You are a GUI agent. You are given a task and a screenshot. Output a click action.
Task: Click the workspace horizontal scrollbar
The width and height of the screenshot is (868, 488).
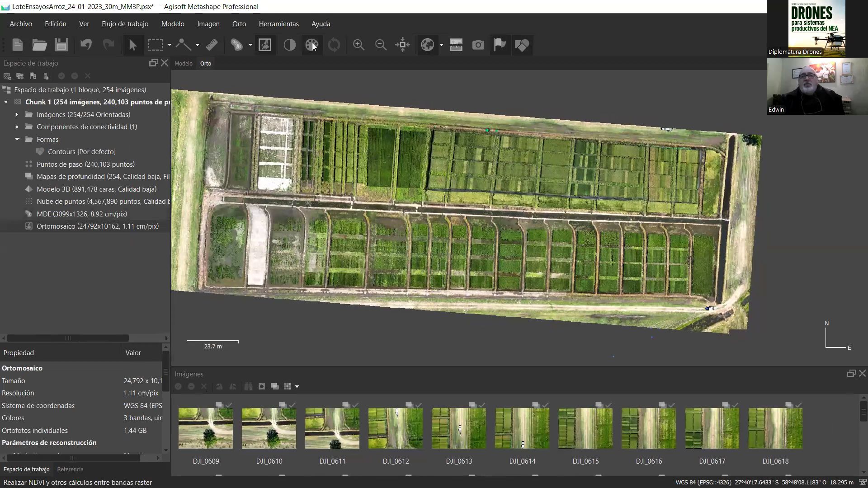click(68, 338)
